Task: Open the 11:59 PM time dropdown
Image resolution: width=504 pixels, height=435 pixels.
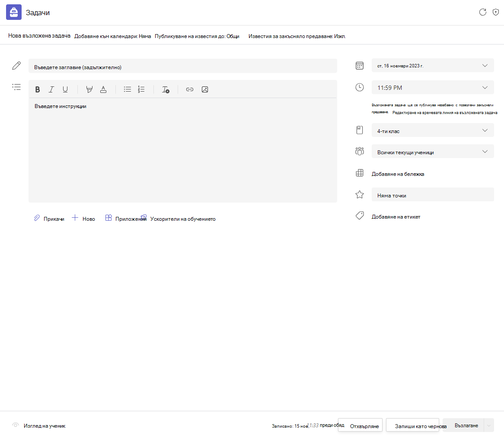Action: pos(432,87)
